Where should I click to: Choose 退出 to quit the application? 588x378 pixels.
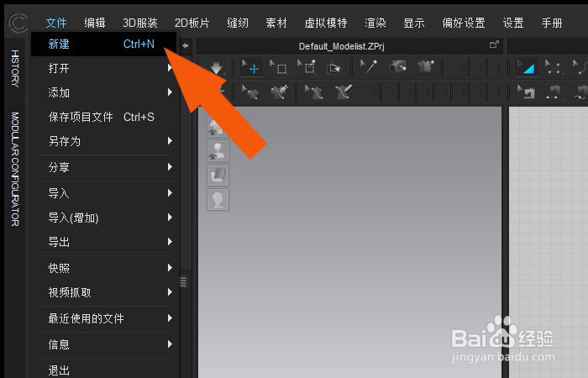105,370
